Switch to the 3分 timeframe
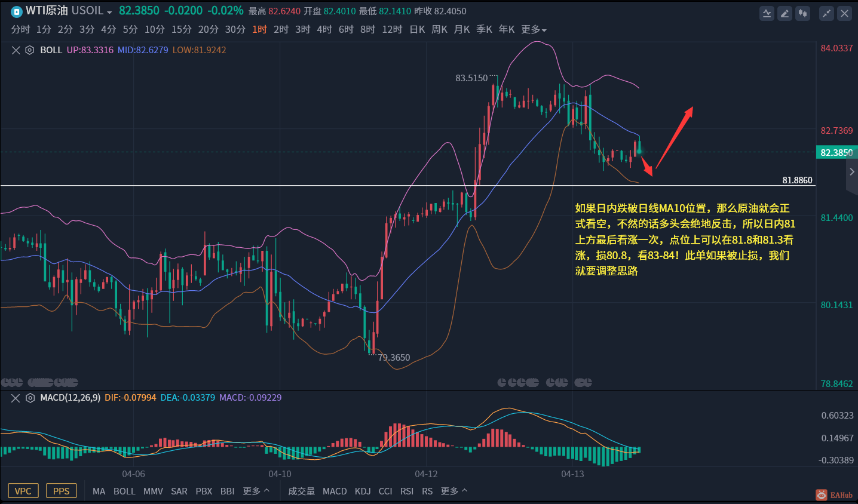 pyautogui.click(x=87, y=29)
